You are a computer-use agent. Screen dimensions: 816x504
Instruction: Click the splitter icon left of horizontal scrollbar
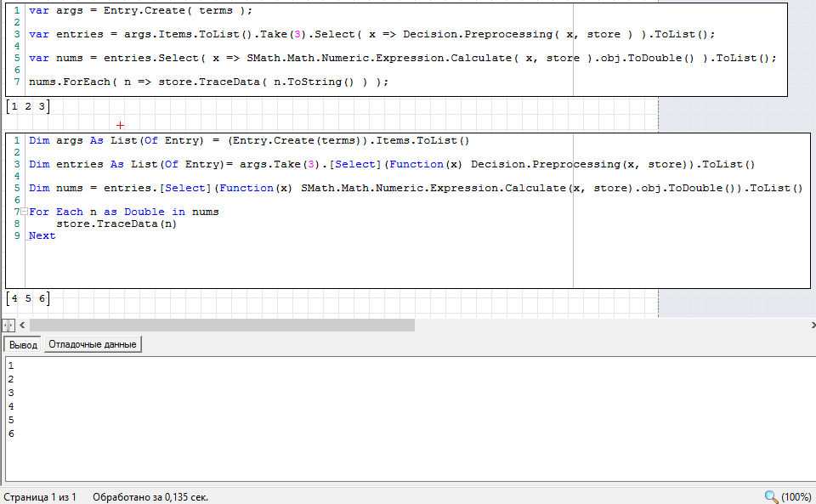(x=8, y=325)
